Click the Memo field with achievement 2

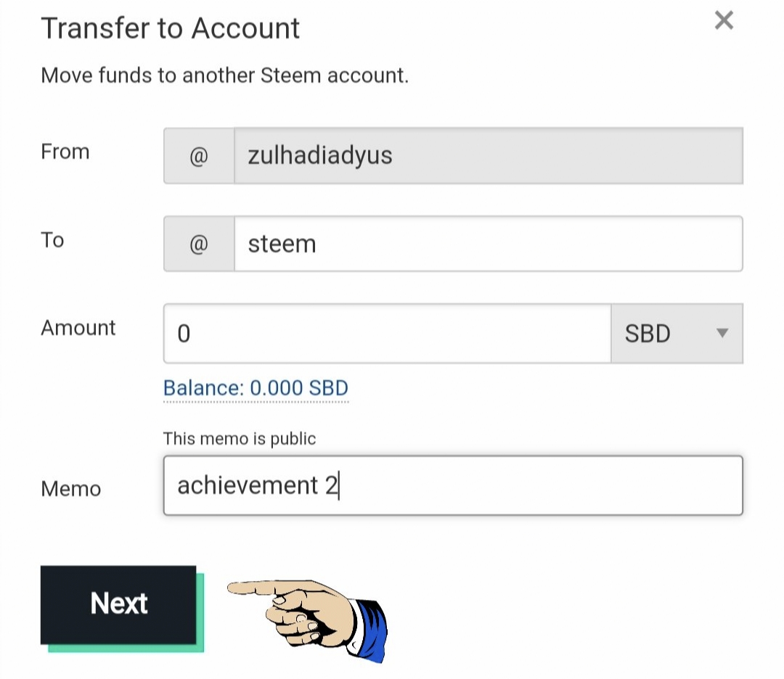tap(452, 485)
